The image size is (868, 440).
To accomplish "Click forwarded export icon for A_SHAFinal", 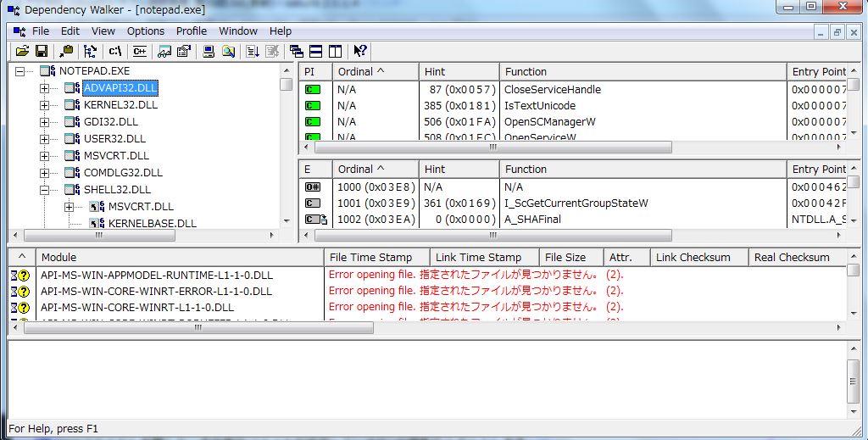I will click(x=316, y=220).
